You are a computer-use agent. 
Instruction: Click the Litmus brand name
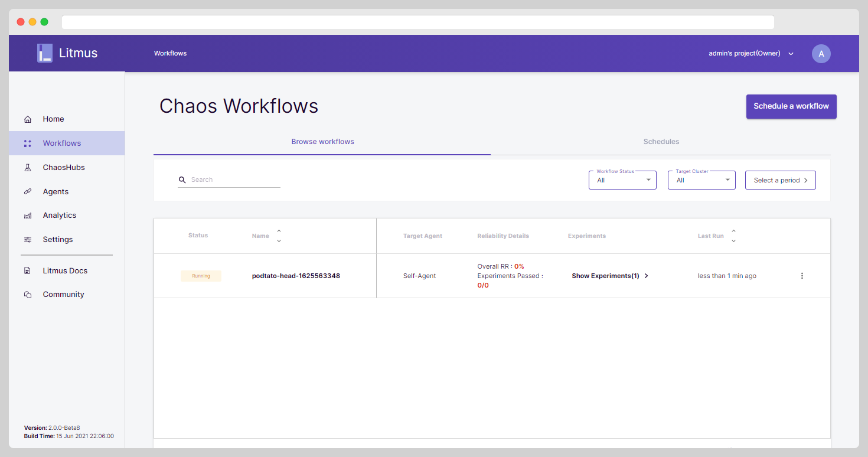tap(79, 53)
